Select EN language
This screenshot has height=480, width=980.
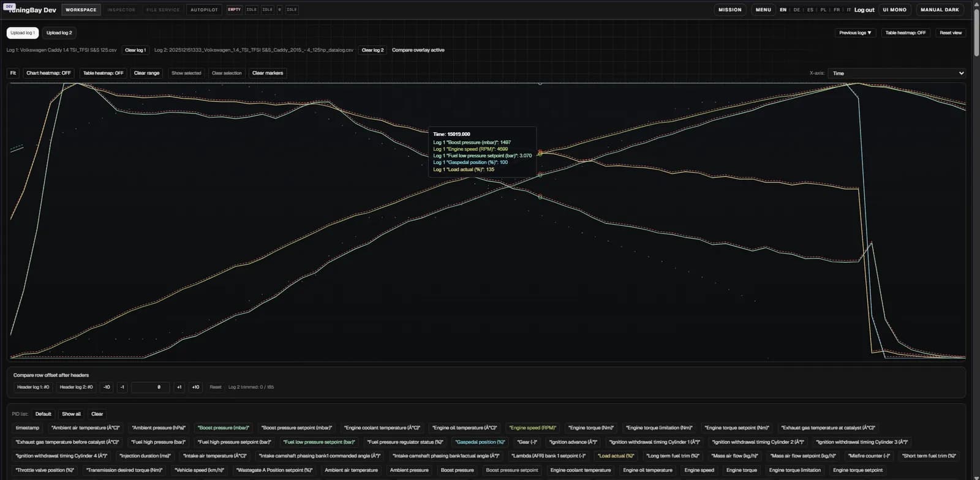(x=783, y=10)
